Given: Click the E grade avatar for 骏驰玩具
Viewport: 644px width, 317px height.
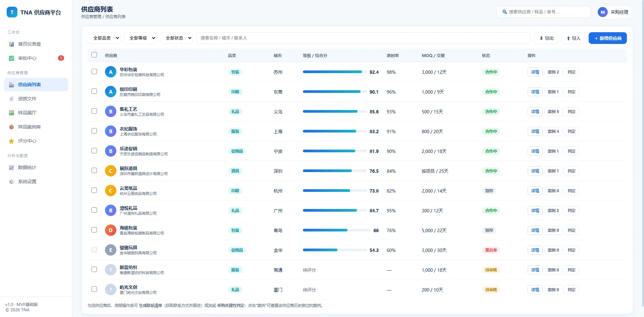Looking at the screenshot, I should pos(111,250).
